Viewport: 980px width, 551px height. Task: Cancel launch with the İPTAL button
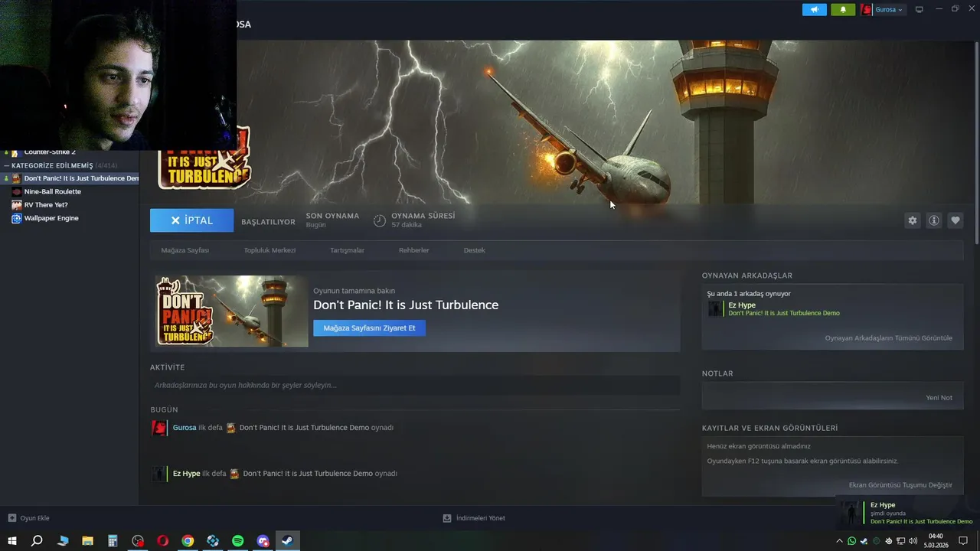191,220
